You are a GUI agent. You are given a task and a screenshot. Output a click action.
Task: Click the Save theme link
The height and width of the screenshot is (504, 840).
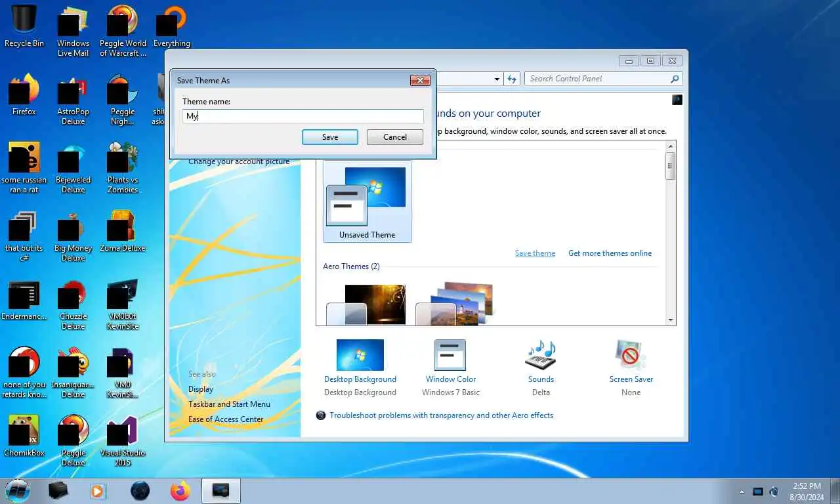[x=535, y=253]
